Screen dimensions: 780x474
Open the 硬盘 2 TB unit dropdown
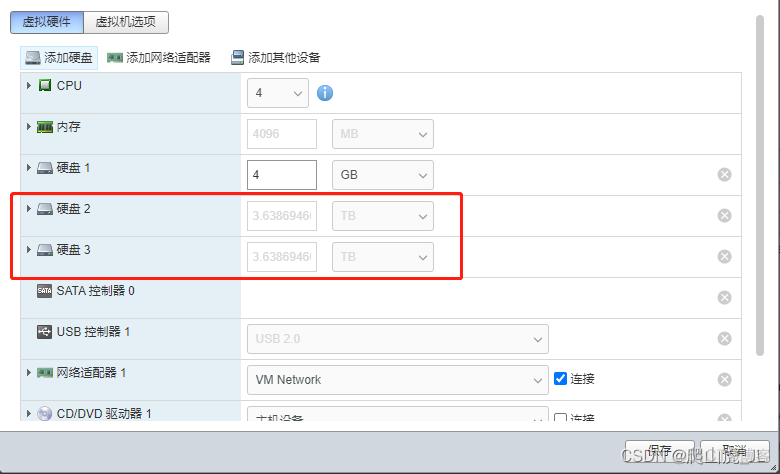[383, 216]
